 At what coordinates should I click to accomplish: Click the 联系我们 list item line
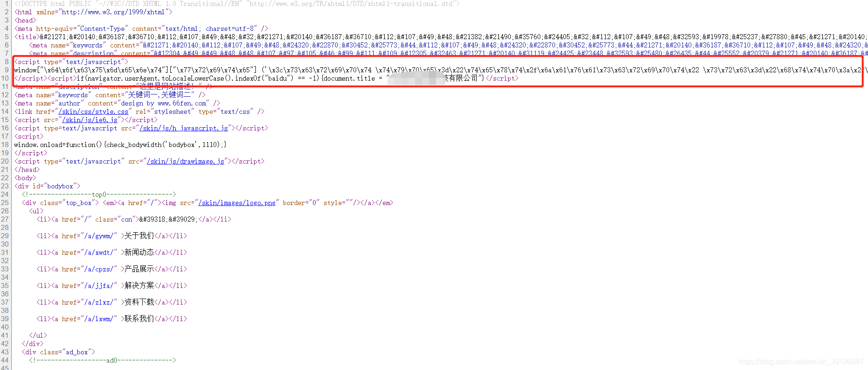click(112, 319)
